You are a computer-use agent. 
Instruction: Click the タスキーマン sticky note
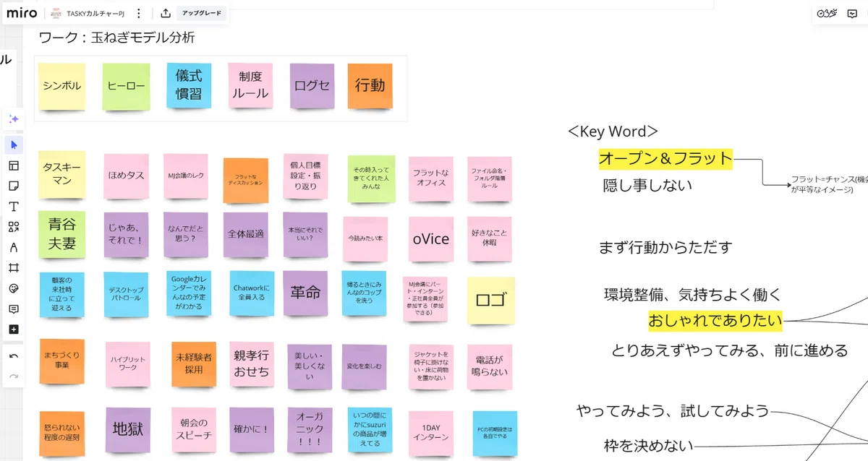pos(62,175)
